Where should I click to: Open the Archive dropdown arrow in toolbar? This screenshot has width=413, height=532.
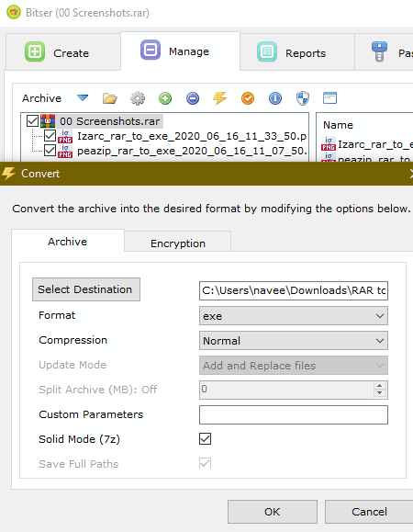pyautogui.click(x=83, y=98)
